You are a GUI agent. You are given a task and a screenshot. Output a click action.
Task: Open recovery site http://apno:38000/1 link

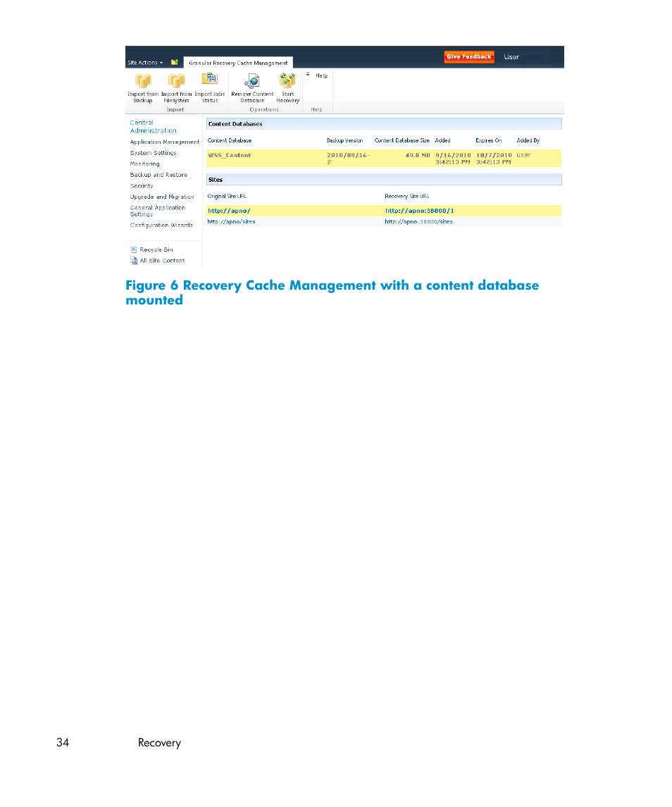coord(419,211)
